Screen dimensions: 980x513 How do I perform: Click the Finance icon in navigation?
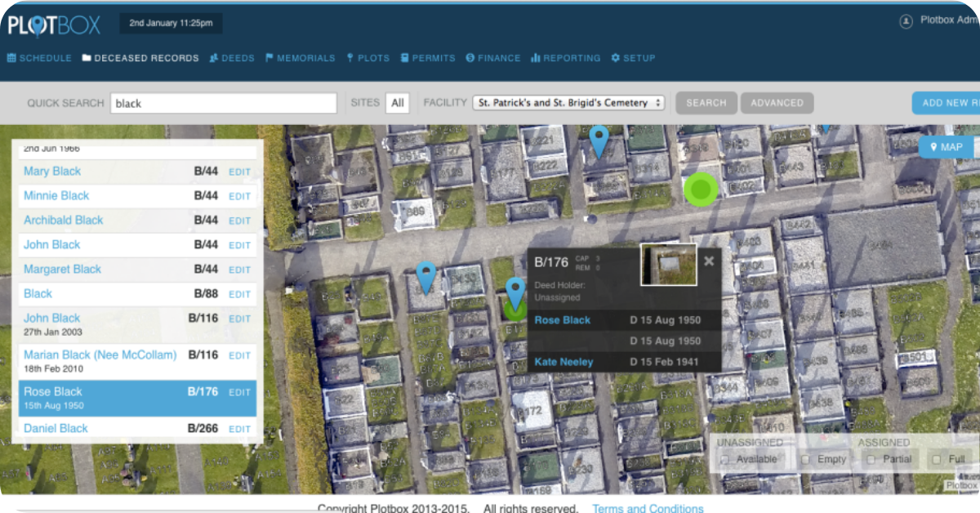(x=470, y=58)
